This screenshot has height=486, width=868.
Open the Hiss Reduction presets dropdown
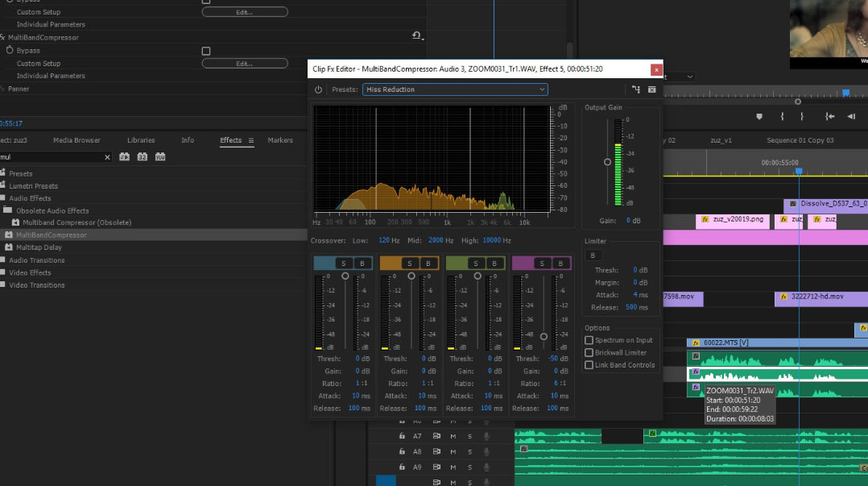[455, 89]
